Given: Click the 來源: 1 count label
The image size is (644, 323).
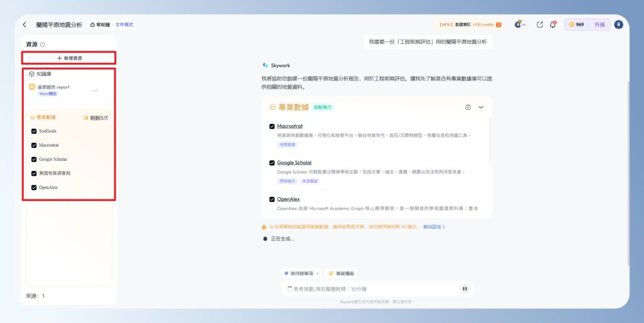Looking at the screenshot, I should [x=35, y=296].
